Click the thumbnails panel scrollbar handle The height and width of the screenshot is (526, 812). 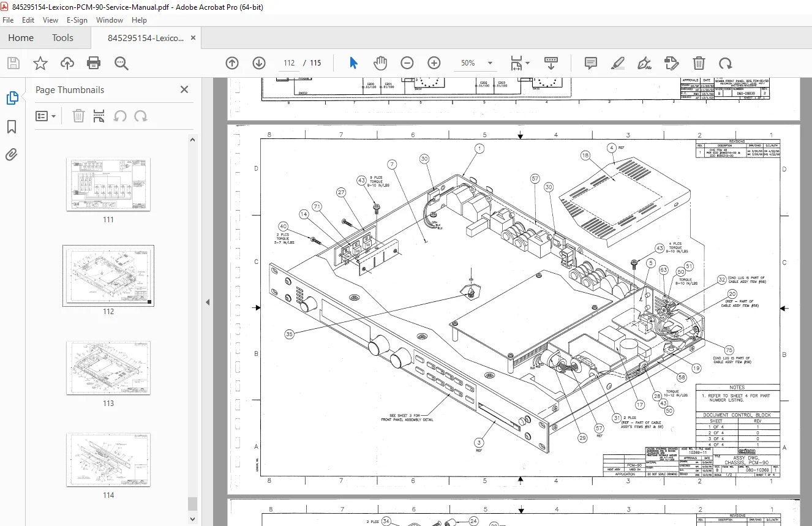pyautogui.click(x=192, y=504)
